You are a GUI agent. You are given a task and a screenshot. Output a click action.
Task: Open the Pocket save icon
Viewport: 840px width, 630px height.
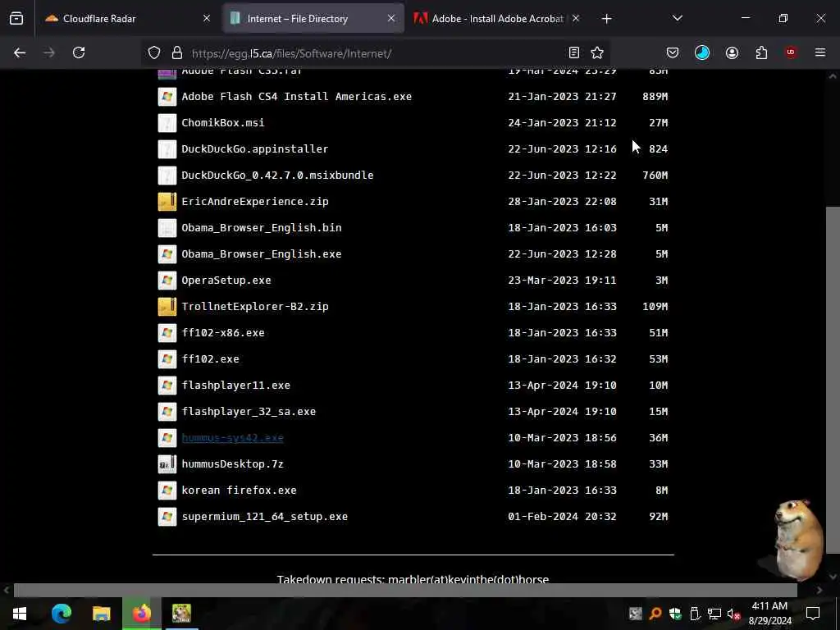673,52
